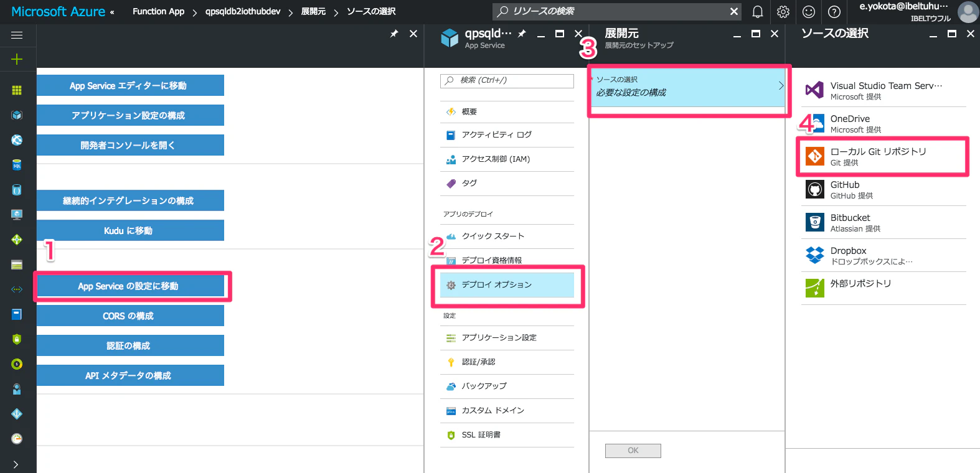Choose OneDrive as deployment source
Image resolution: width=980 pixels, height=473 pixels.
click(x=884, y=124)
